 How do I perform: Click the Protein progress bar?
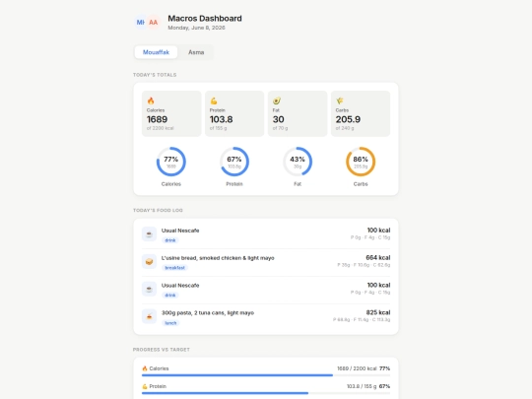tap(266, 393)
